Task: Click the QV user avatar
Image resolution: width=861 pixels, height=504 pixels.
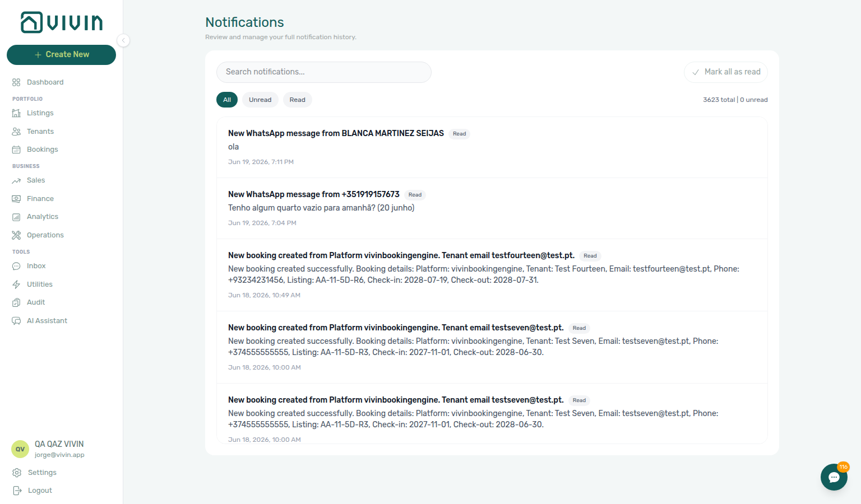Action: click(20, 449)
